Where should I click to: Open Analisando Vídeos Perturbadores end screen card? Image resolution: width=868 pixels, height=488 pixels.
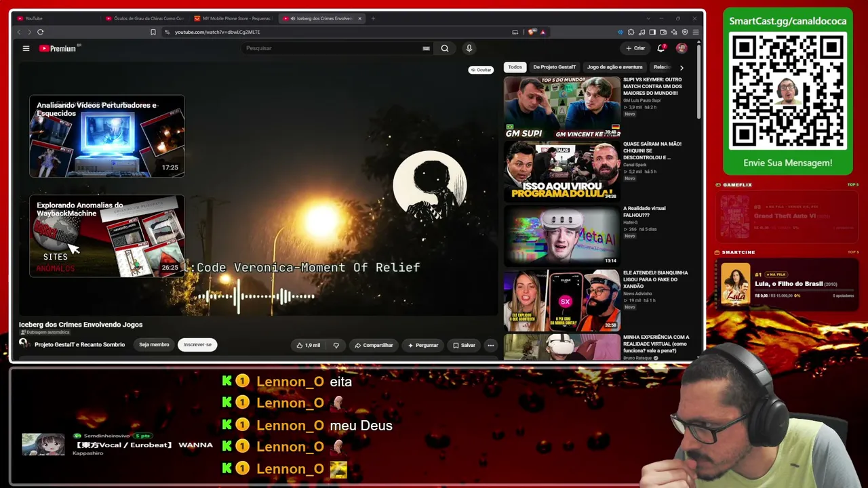pos(106,136)
